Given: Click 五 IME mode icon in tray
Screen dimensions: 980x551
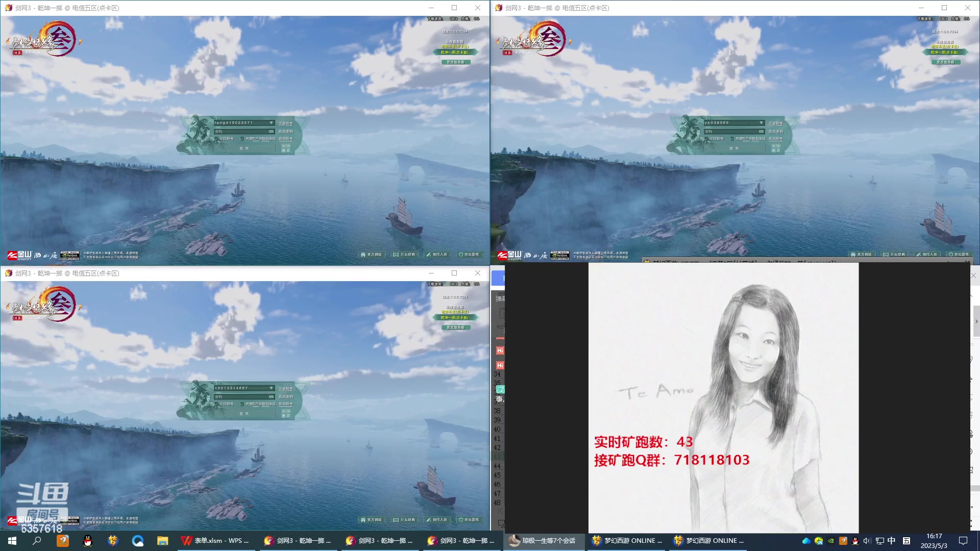Looking at the screenshot, I should click(906, 541).
